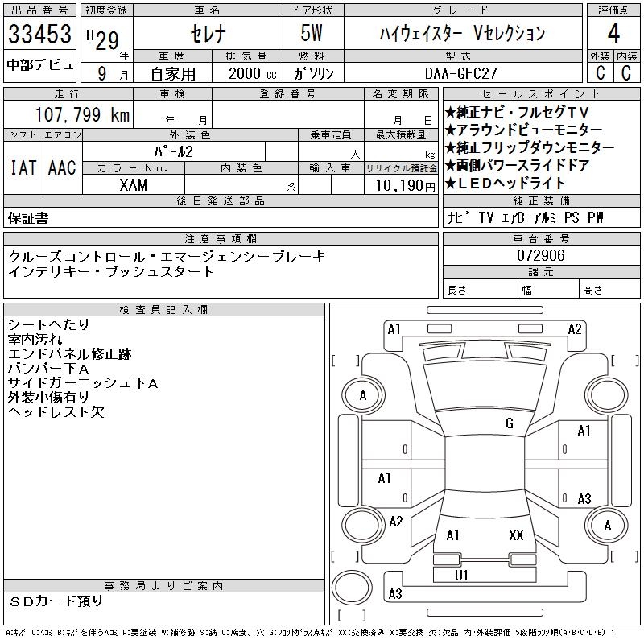Select inspector note 室内汚れ
This screenshot has width=644, height=644.
coord(35,339)
